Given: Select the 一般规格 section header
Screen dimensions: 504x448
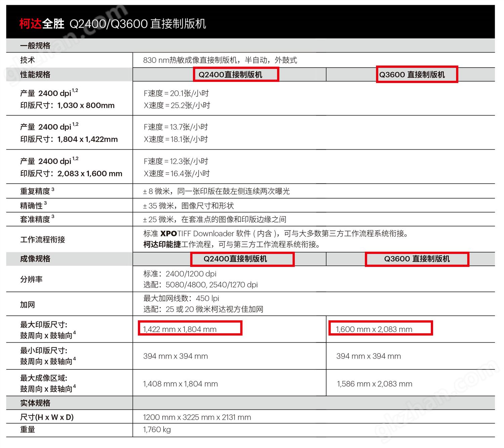Looking at the screenshot, I should click(x=35, y=46).
